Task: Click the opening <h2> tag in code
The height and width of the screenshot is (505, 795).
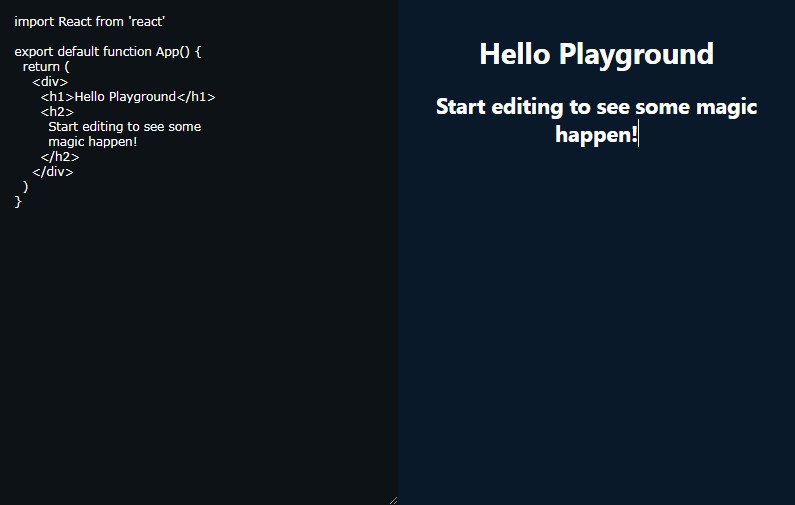Action: [57, 112]
